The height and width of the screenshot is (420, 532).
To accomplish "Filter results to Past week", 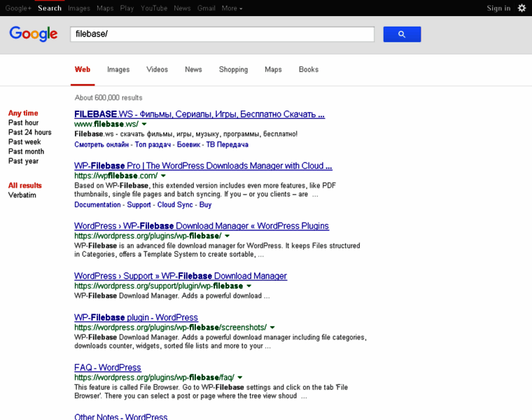I will pos(24,142).
